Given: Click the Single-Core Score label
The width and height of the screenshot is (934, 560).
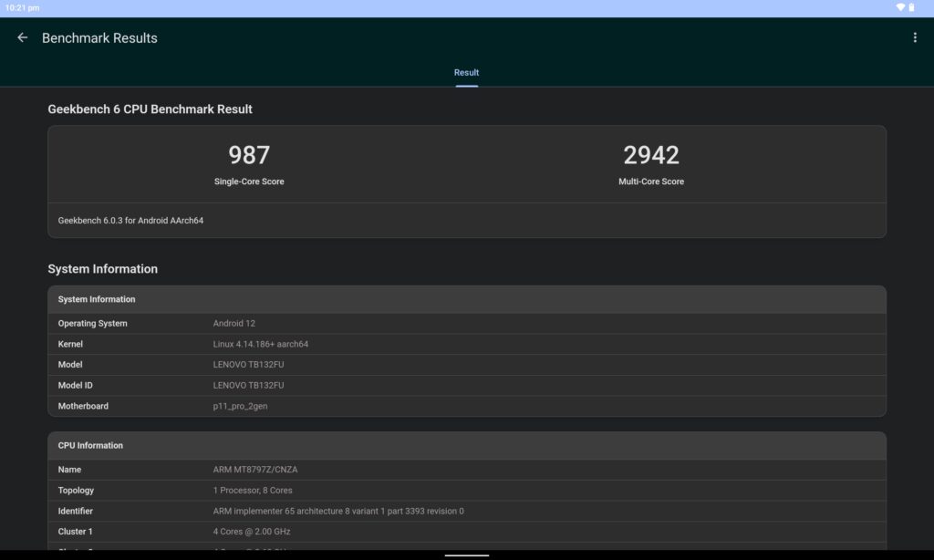Looking at the screenshot, I should (249, 181).
